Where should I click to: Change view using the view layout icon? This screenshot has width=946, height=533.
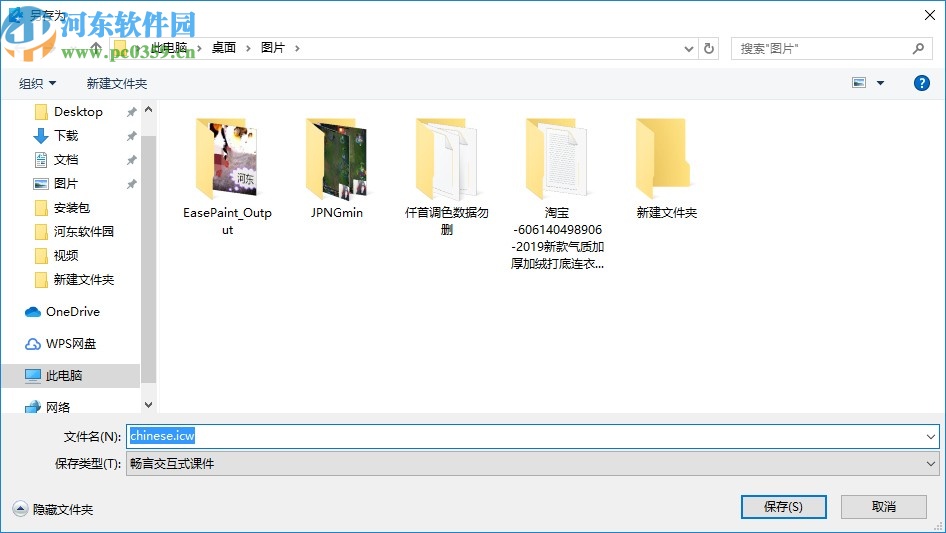(x=859, y=83)
